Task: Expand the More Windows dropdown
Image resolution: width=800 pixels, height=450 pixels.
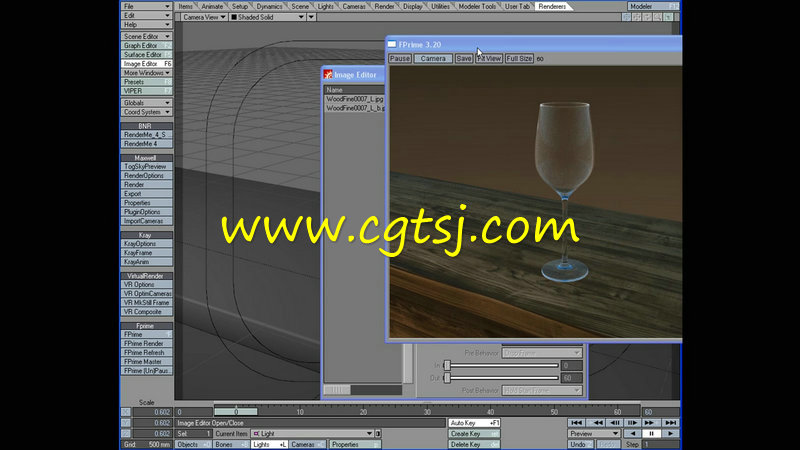Action: [146, 73]
